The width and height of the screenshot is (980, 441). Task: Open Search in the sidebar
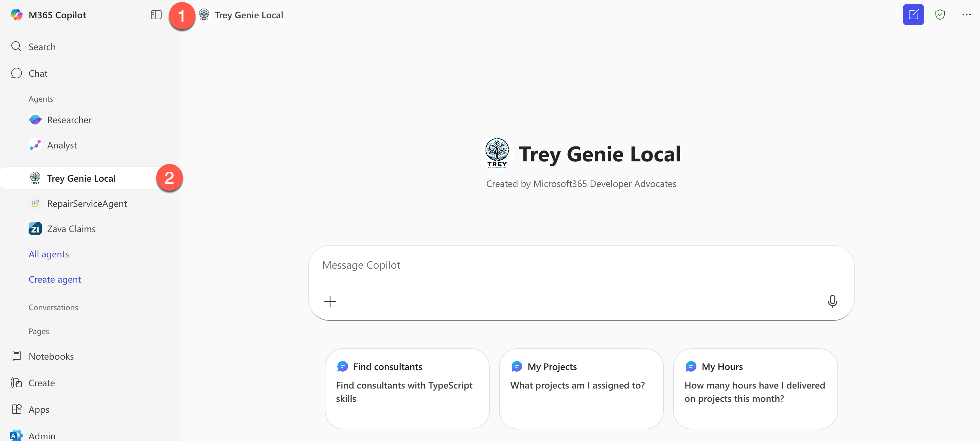42,47
